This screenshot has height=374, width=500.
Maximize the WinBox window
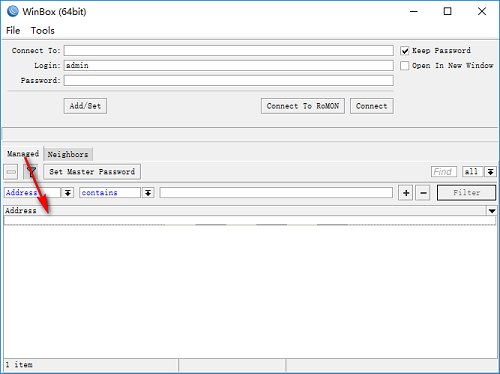tap(447, 12)
